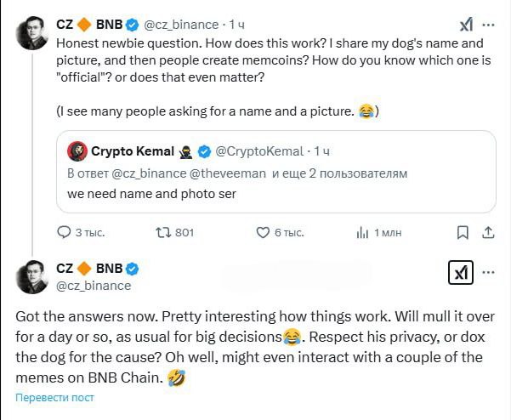
Task: Click the reply comment icon
Action: [x=65, y=232]
